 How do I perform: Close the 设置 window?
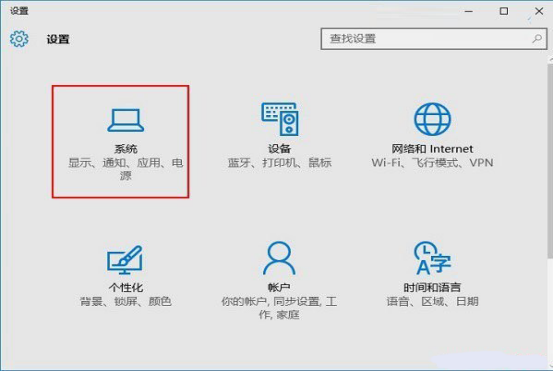539,11
